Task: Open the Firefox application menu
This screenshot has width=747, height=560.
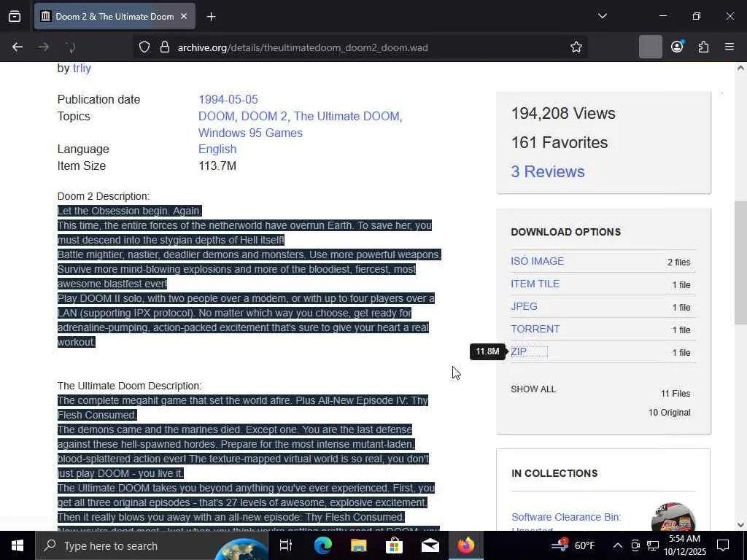Action: (x=729, y=47)
